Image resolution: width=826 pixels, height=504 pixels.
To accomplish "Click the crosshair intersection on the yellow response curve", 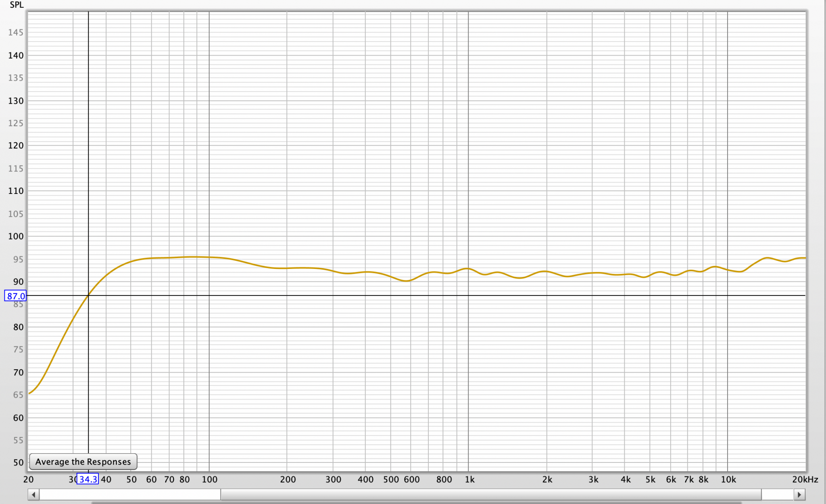I will (88, 296).
